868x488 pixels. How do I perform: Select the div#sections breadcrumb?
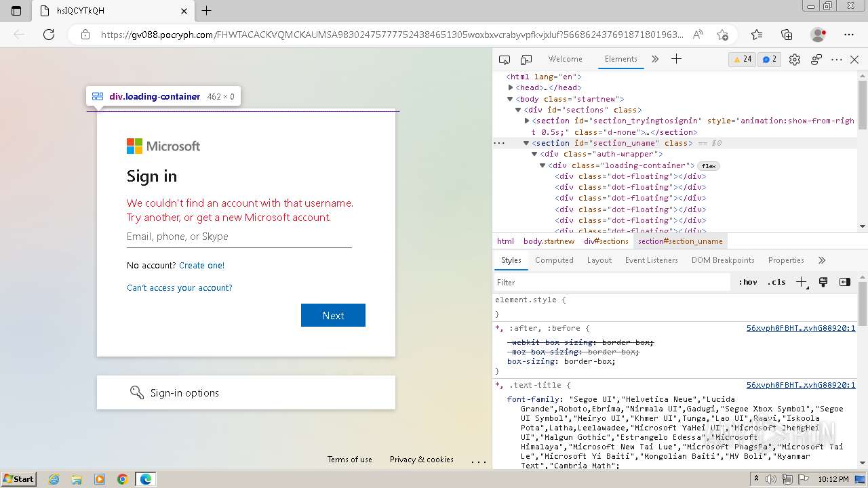click(x=606, y=241)
